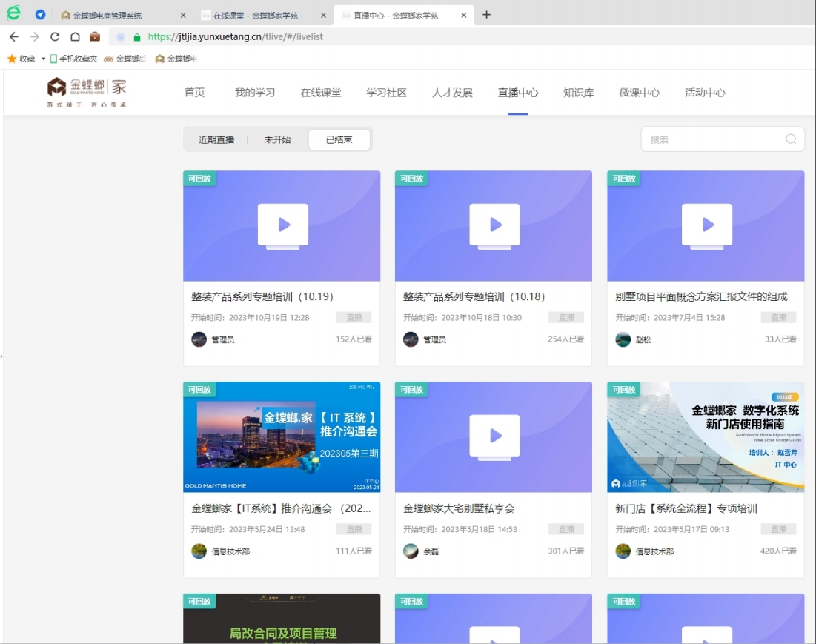Click the magnifier search icon

[791, 139]
